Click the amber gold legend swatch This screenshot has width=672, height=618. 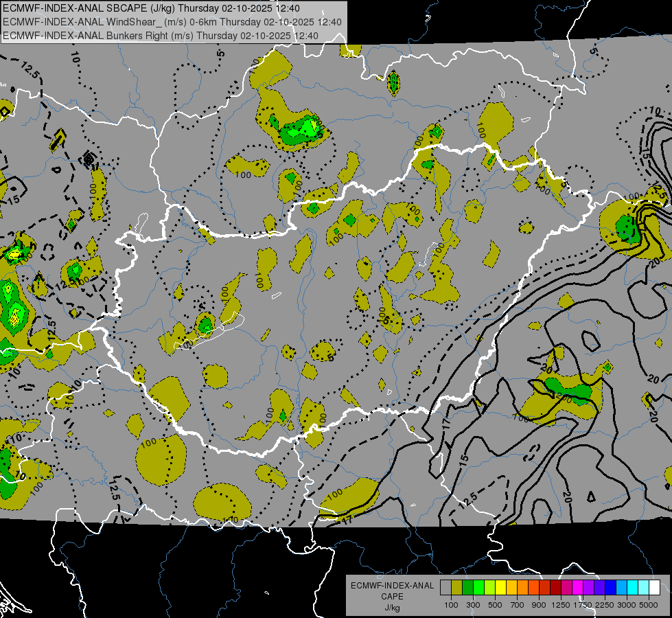[x=511, y=587]
